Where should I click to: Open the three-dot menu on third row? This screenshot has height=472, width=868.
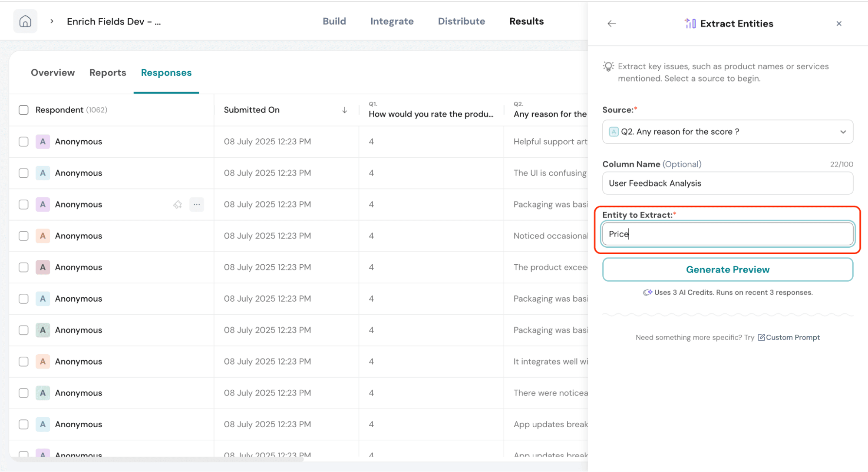[x=197, y=204]
